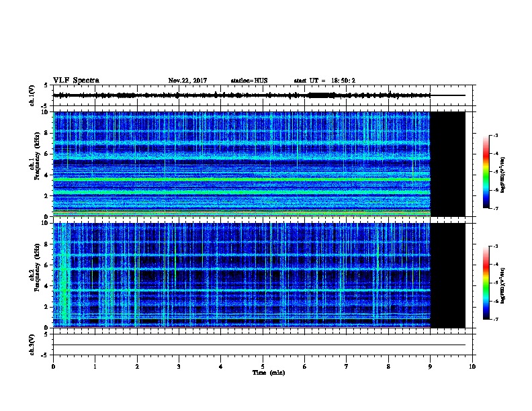Click the time axis tick label '0'
Viewport: 532px width, 411px height.
click(53, 366)
